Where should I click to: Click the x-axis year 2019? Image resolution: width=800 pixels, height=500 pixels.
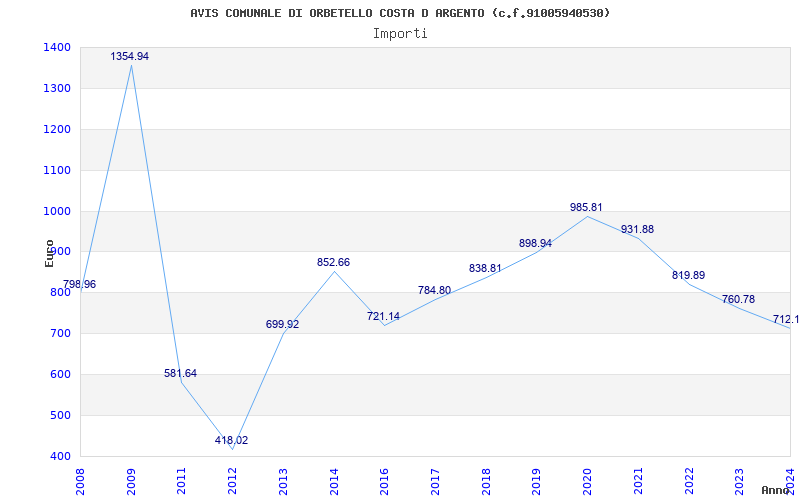[537, 481]
